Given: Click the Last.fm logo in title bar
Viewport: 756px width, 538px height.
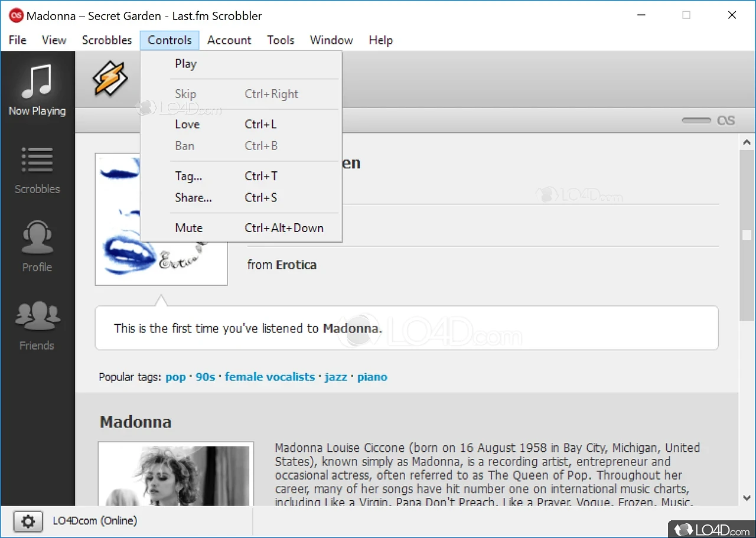Looking at the screenshot, I should (x=17, y=16).
